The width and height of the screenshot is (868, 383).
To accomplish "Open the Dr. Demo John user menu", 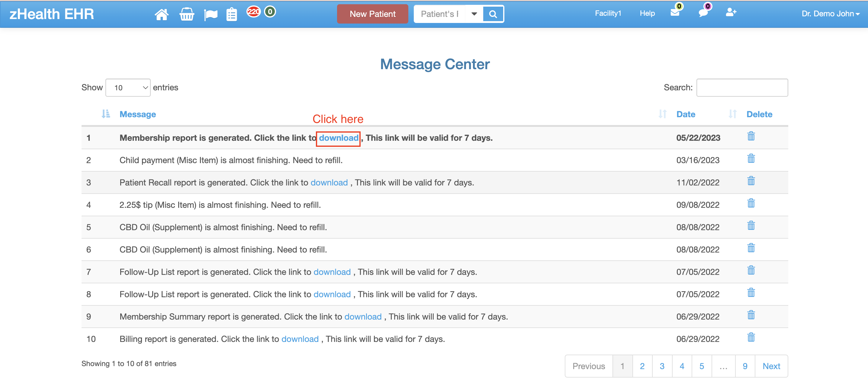I will (830, 14).
